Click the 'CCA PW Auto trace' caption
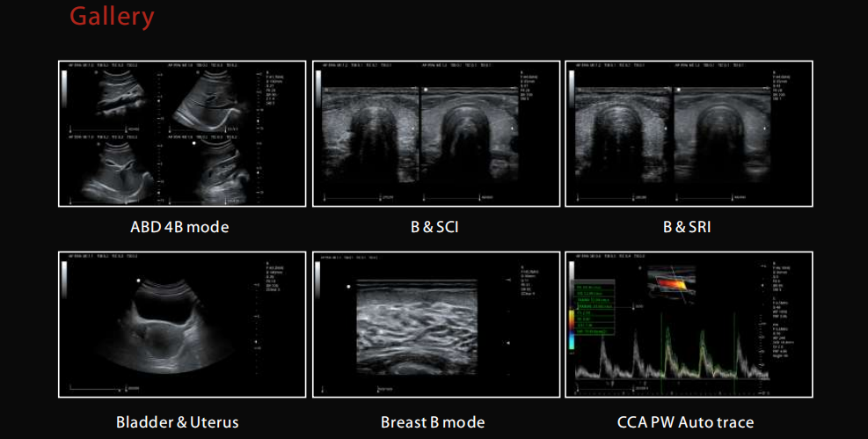The width and height of the screenshot is (868, 439). pyautogui.click(x=685, y=422)
